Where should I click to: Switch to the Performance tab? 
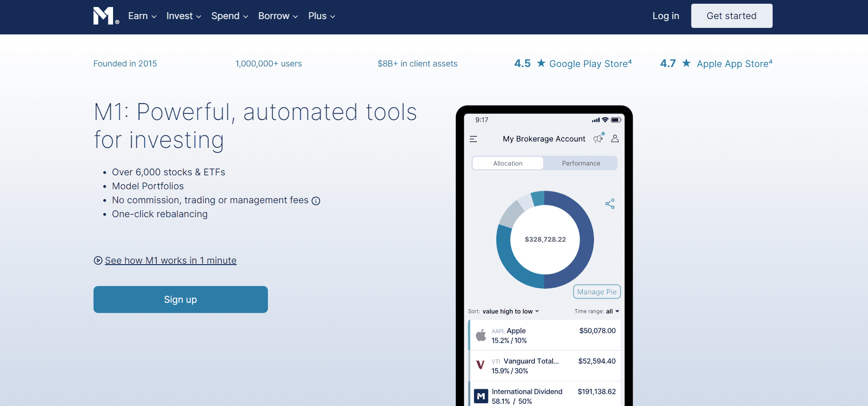[x=581, y=163]
